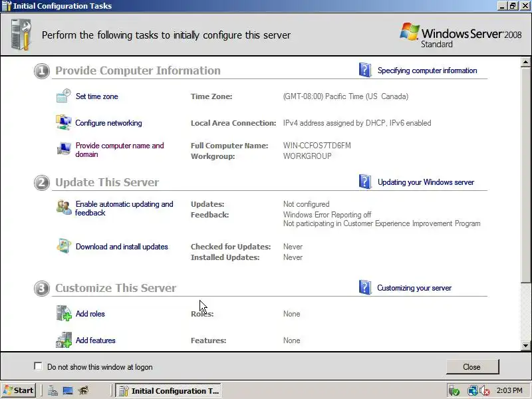Click the Enable automatic updating people icon
Image resolution: width=532 pixels, height=399 pixels.
point(63,207)
